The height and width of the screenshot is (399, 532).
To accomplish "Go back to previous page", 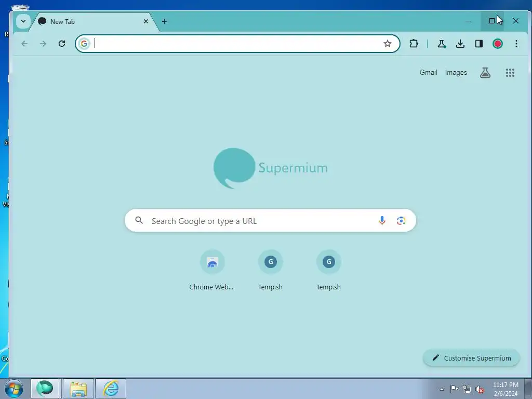I will 24,44.
